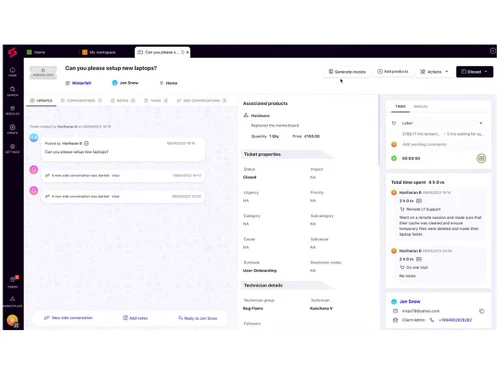Open Search in the left sidebar

click(x=12, y=91)
